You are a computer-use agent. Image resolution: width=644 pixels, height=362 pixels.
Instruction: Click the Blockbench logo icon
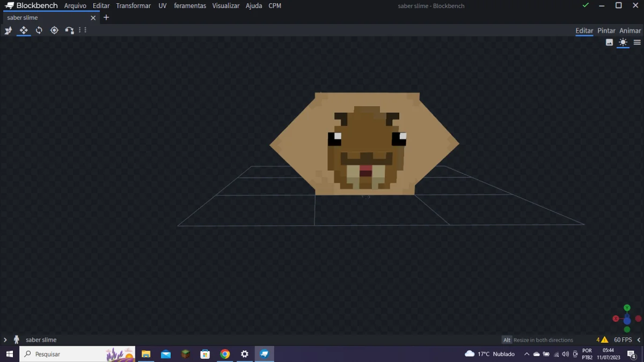9,6
